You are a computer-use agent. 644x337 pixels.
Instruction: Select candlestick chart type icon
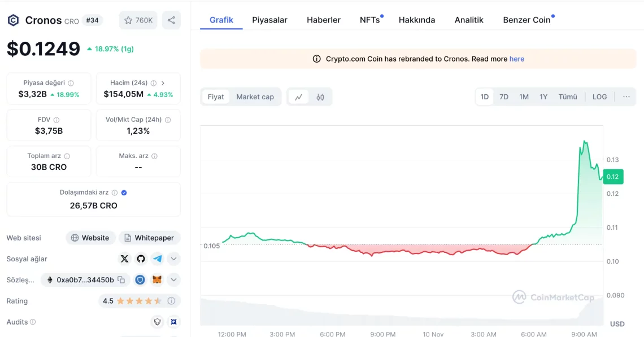pos(320,97)
